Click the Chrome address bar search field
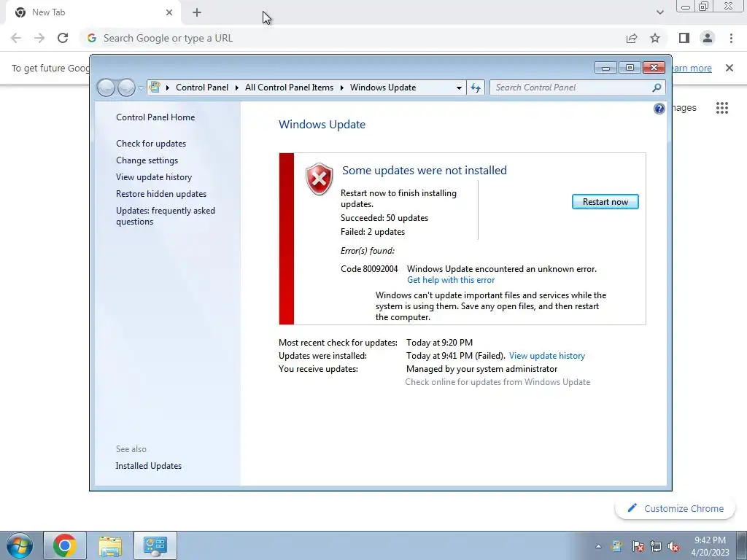Viewport: 747px width, 560px height. pos(352,38)
